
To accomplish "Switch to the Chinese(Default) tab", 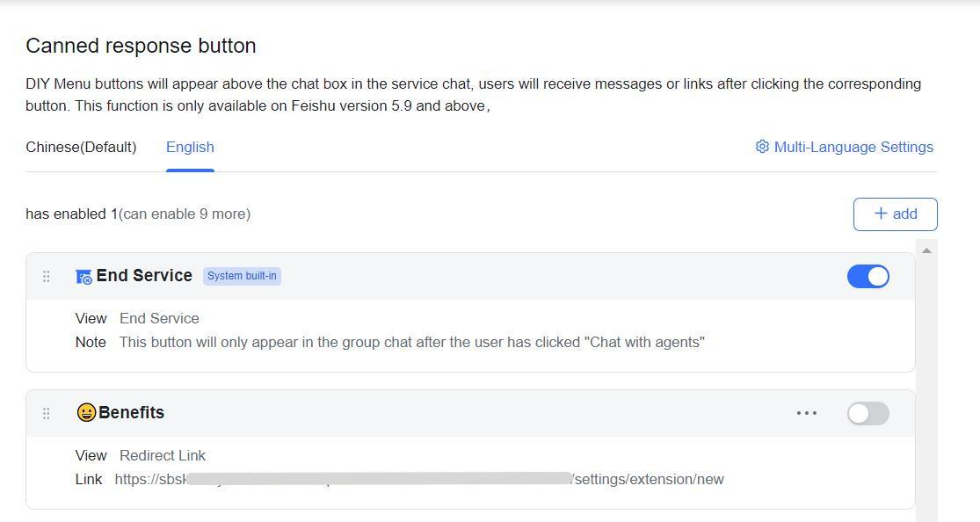I will pos(81,147).
